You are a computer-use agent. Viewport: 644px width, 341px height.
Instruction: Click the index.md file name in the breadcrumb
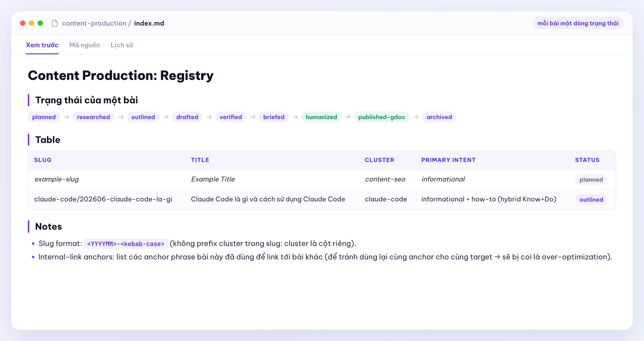coord(149,23)
